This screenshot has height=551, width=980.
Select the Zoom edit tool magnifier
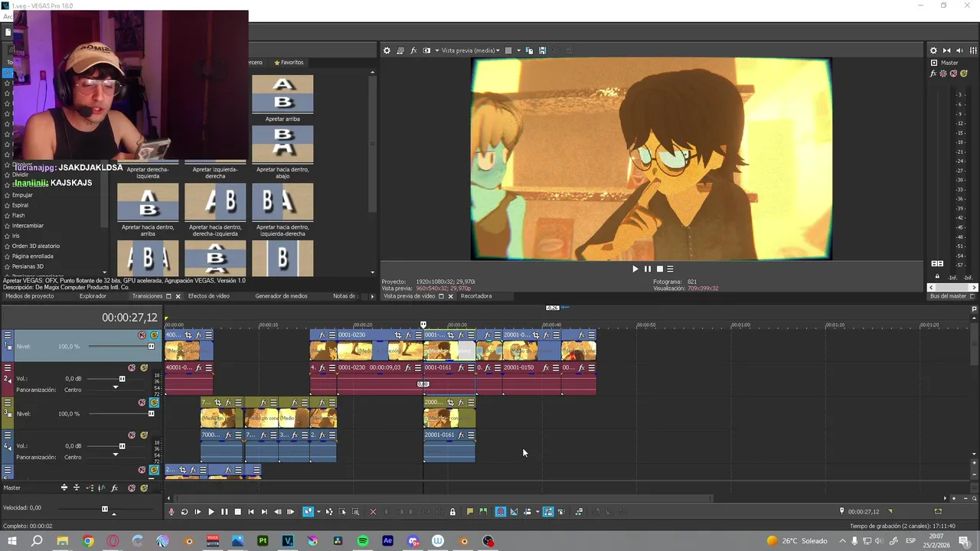[x=356, y=512]
